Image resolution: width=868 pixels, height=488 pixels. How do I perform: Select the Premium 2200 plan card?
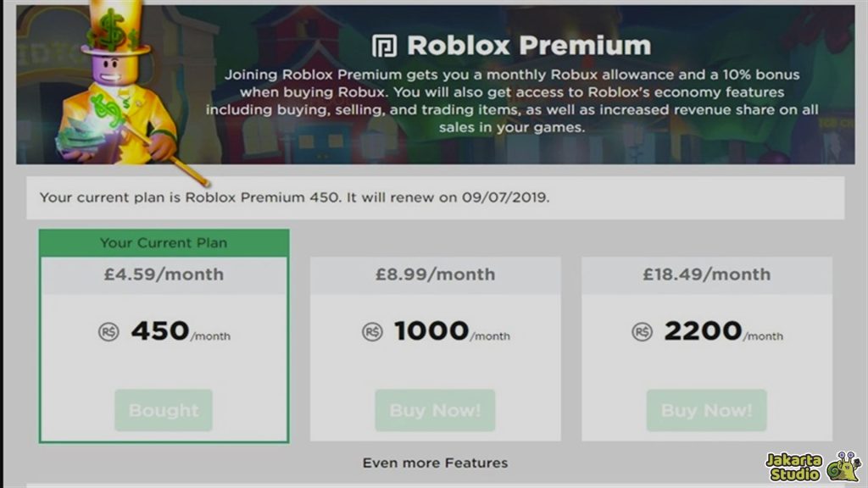point(706,347)
